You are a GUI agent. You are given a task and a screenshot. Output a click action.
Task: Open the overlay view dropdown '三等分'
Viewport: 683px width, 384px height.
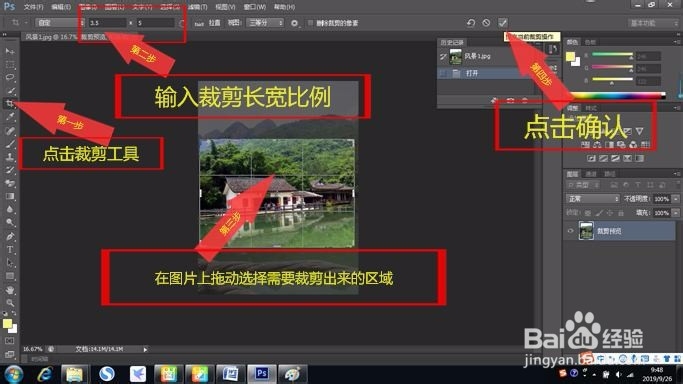(265, 23)
